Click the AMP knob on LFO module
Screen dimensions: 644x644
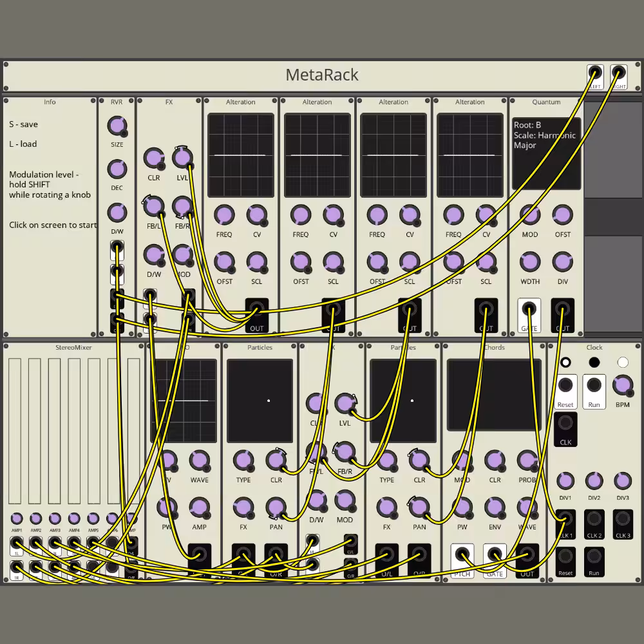199,507
